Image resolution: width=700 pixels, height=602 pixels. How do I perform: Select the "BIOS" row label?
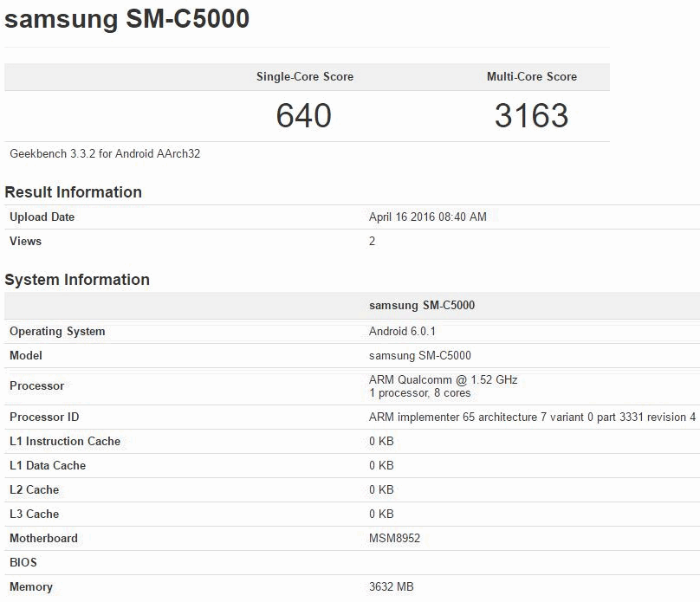point(23,562)
